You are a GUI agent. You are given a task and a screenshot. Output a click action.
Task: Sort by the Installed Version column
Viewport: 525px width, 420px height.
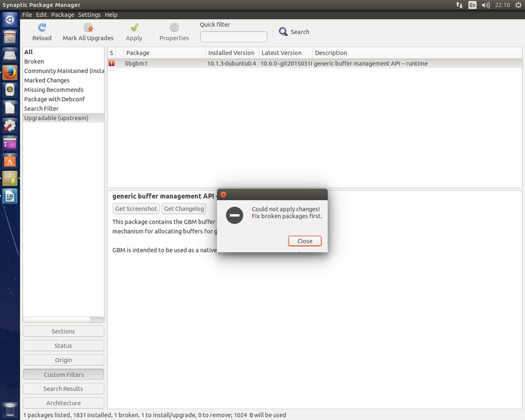click(232, 53)
